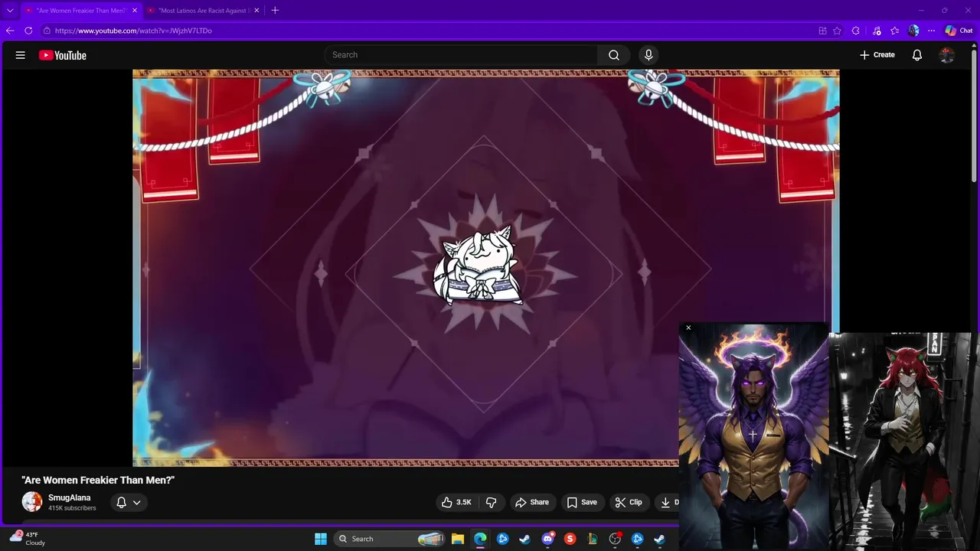The image size is (980, 551).
Task: Click the video title text
Action: (98, 480)
